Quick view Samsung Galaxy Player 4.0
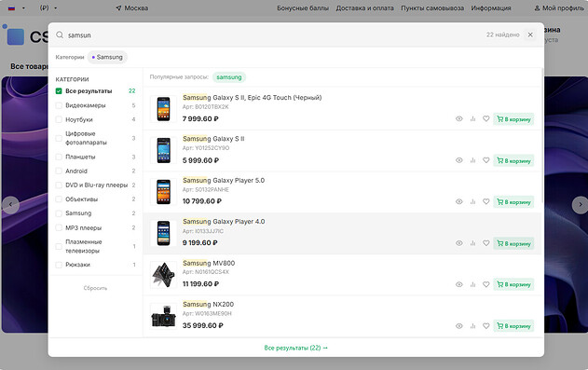Viewport: 588px width, 370px height. tap(459, 243)
